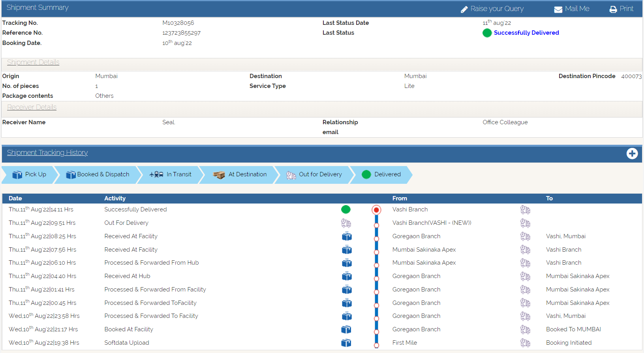
Task: Expand tracking history with plus icon
Action: coord(632,153)
